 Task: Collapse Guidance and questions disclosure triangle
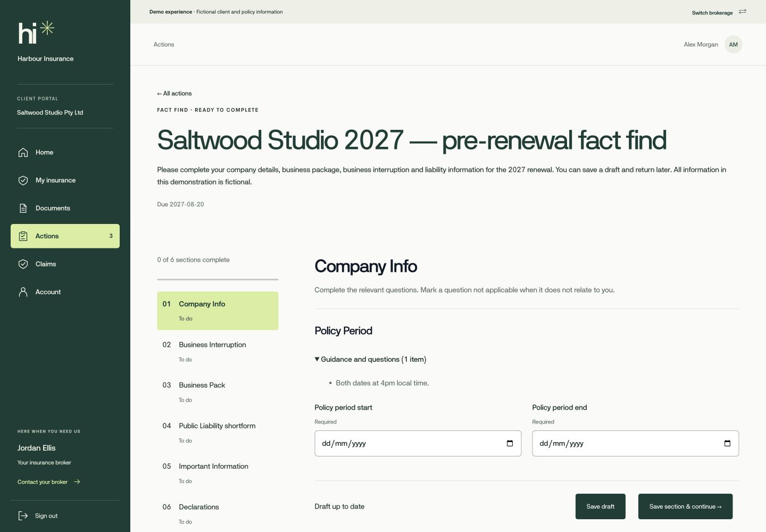pyautogui.click(x=317, y=359)
